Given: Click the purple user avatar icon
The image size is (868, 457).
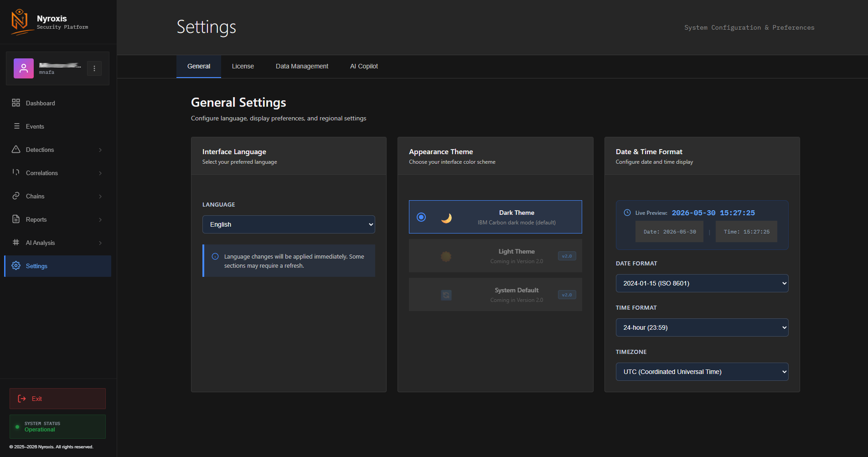Looking at the screenshot, I should [x=24, y=68].
